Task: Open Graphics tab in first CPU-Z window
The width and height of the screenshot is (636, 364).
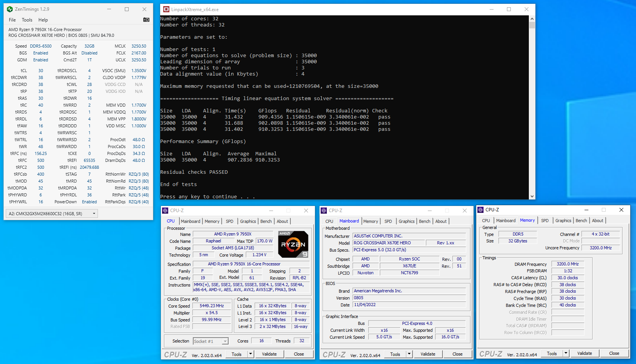Action: tap(248, 221)
